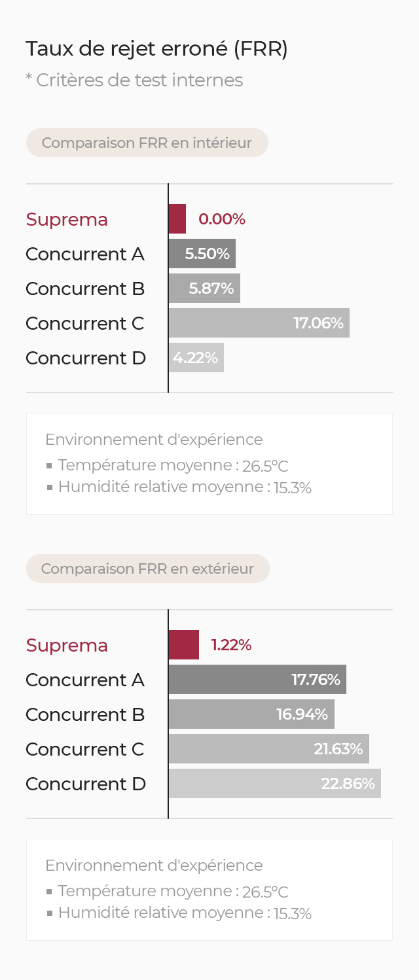Image resolution: width=419 pixels, height=980 pixels.
Task: Click the outdoor Suprema label
Action: pyautogui.click(x=67, y=645)
